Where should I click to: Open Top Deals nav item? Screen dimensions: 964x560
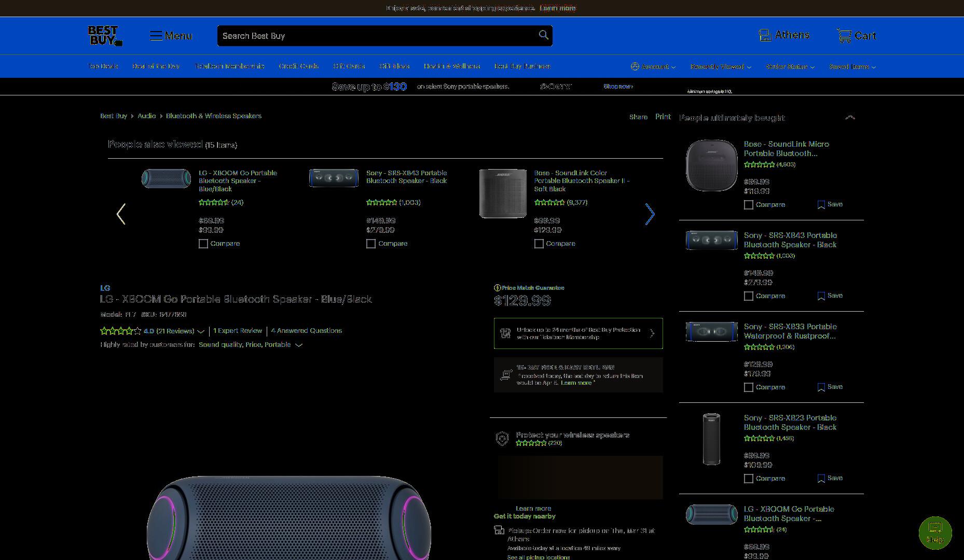pyautogui.click(x=103, y=66)
